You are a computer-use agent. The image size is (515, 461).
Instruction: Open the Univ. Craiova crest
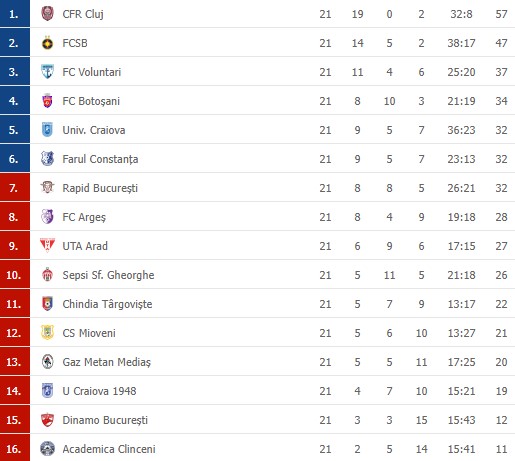coord(47,130)
